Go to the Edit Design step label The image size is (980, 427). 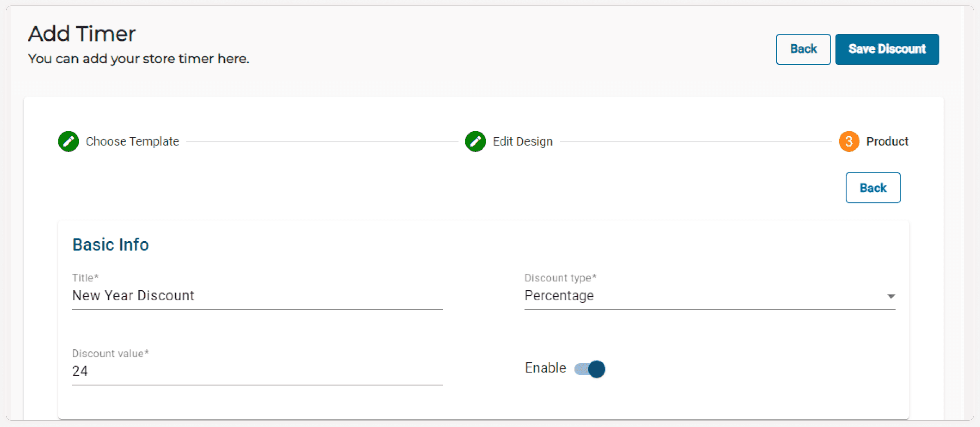pos(522,141)
